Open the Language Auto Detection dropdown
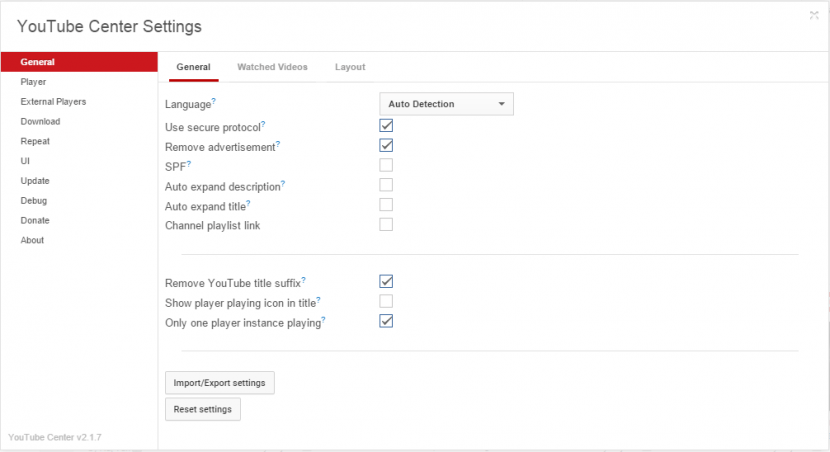Image resolution: width=830 pixels, height=452 pixels. pos(446,104)
